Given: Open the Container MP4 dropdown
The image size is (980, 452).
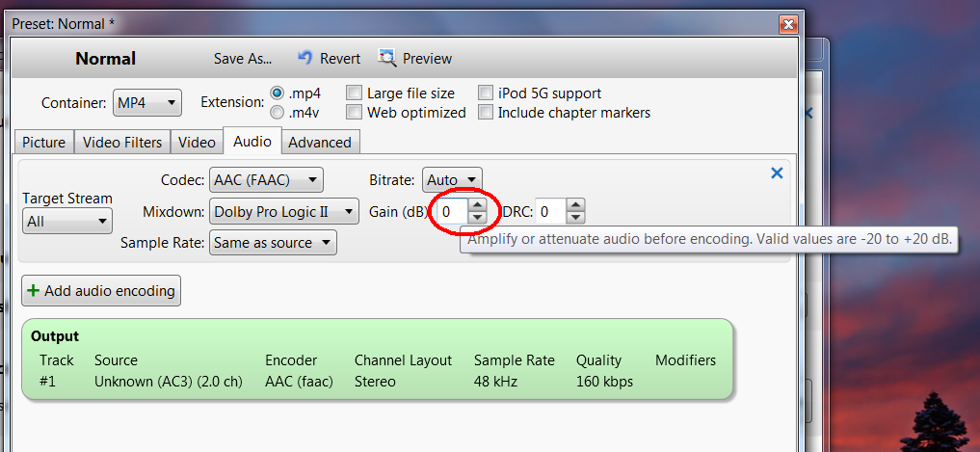Looking at the screenshot, I should pyautogui.click(x=146, y=102).
